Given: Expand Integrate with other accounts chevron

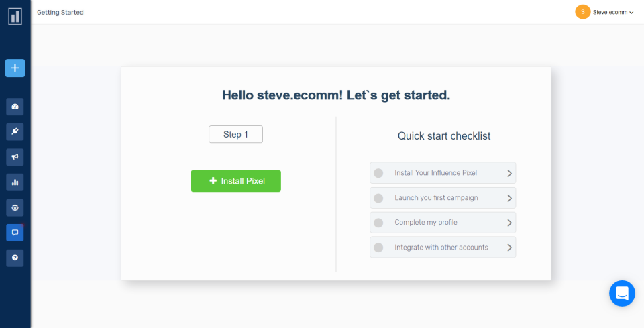Looking at the screenshot, I should (x=509, y=248).
